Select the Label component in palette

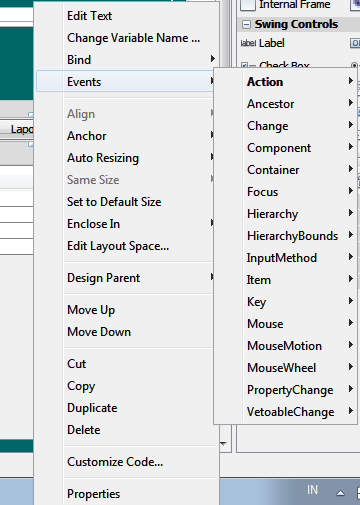263,43
